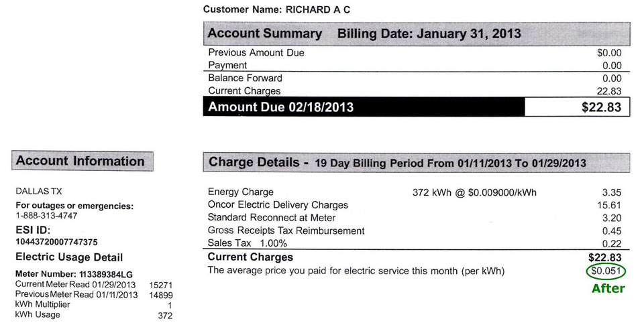The height and width of the screenshot is (325, 644).
Task: Select Gross Receipts Tax Reimbursement row
Action: 415,231
